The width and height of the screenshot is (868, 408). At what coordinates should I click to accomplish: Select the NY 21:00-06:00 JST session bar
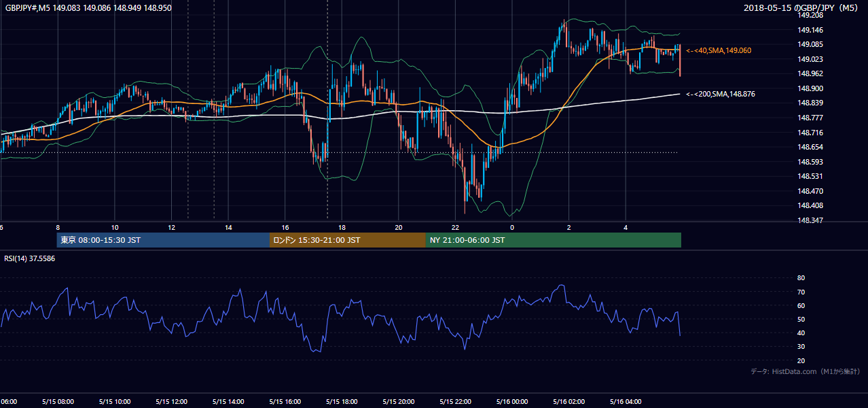click(554, 240)
